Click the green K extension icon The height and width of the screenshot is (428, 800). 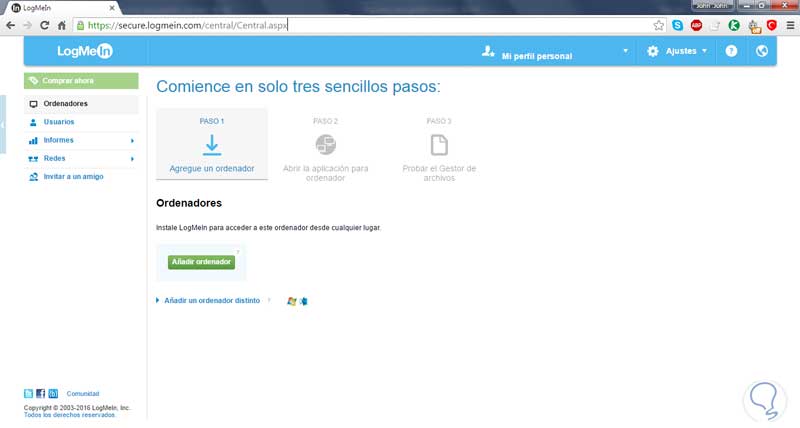pos(734,25)
